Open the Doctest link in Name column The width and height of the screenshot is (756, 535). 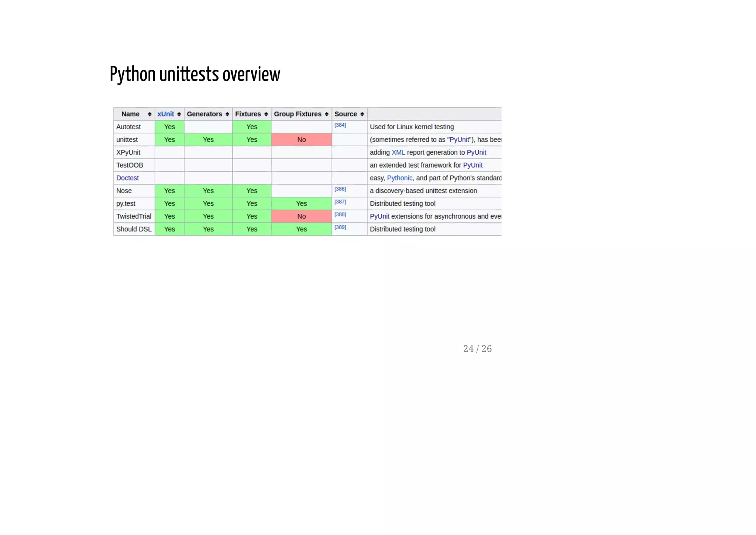pos(127,178)
